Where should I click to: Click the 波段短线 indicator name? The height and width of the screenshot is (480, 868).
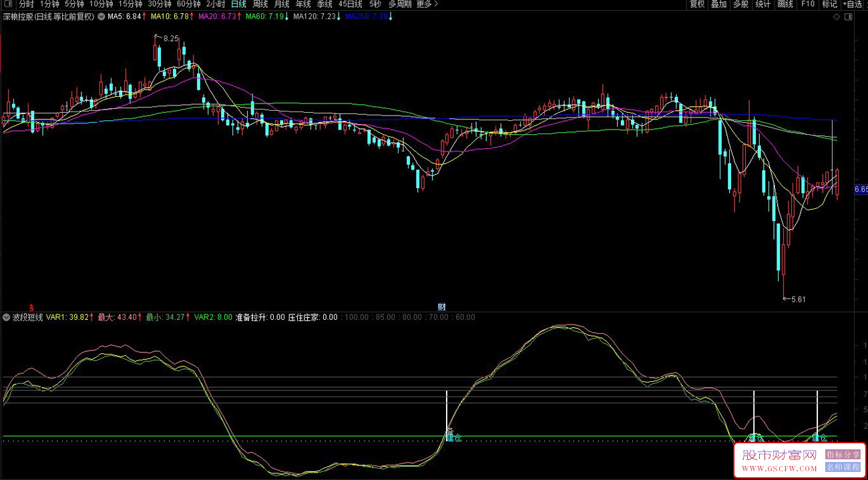27,317
